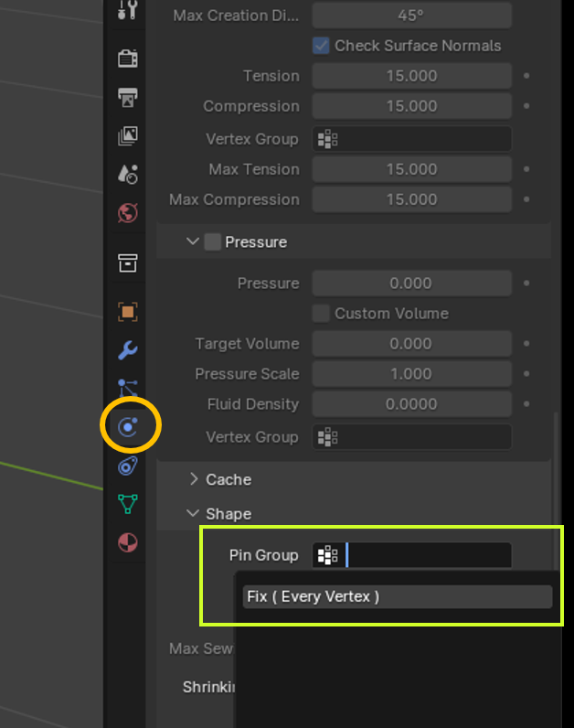The height and width of the screenshot is (728, 574).
Task: Expand the Cache panel
Action: (193, 479)
